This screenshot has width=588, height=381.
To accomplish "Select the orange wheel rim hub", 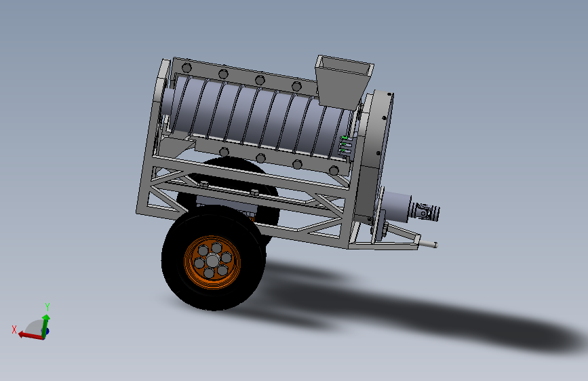I will pos(212,262).
